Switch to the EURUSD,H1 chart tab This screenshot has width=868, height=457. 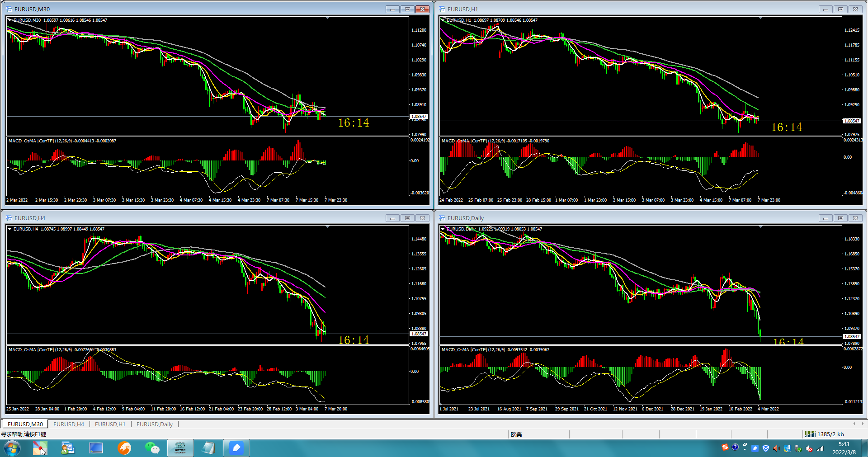click(x=110, y=424)
